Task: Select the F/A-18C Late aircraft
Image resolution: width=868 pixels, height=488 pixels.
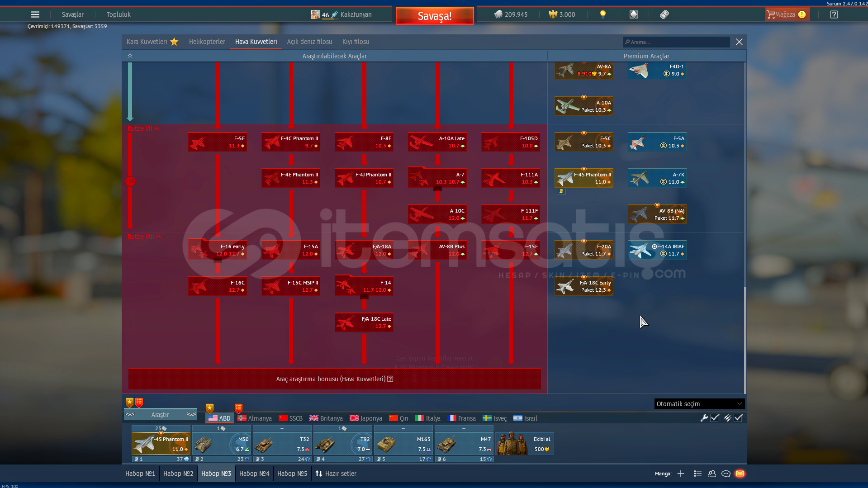Action: click(x=364, y=322)
